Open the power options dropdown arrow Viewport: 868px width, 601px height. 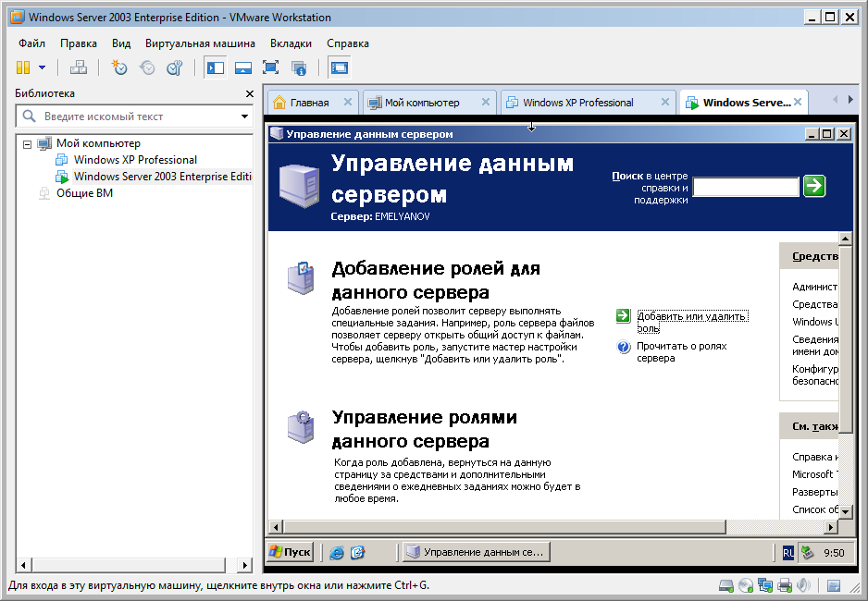click(x=42, y=68)
